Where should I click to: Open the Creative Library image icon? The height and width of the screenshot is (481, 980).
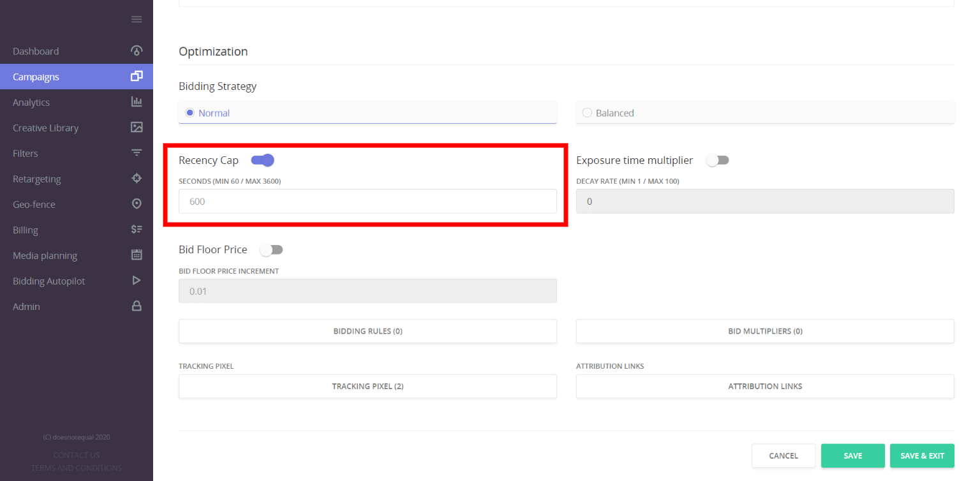[x=137, y=127]
